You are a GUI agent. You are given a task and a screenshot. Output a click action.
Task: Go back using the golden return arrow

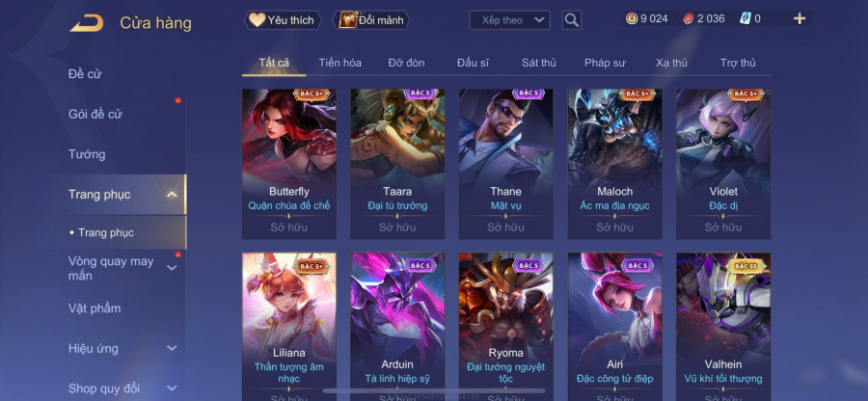point(87,23)
